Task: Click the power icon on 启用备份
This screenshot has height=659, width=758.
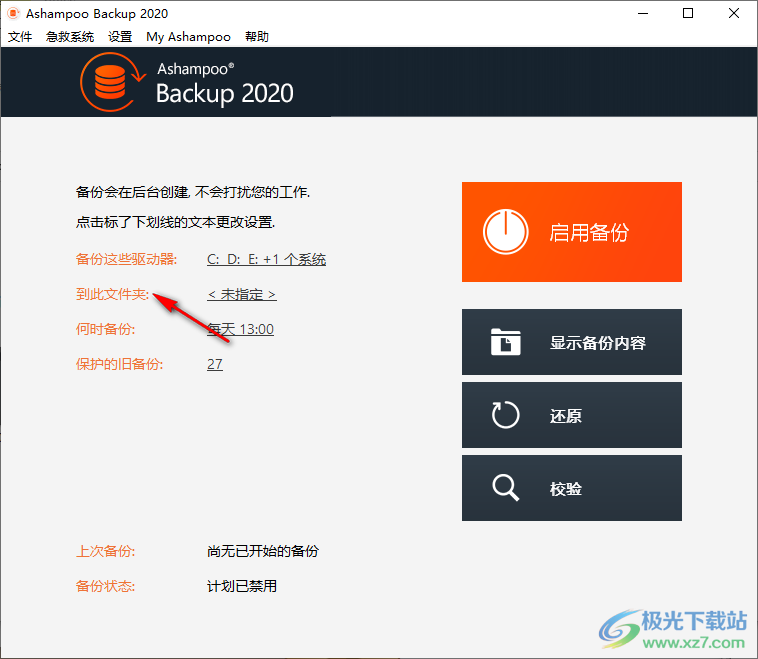Action: [505, 232]
